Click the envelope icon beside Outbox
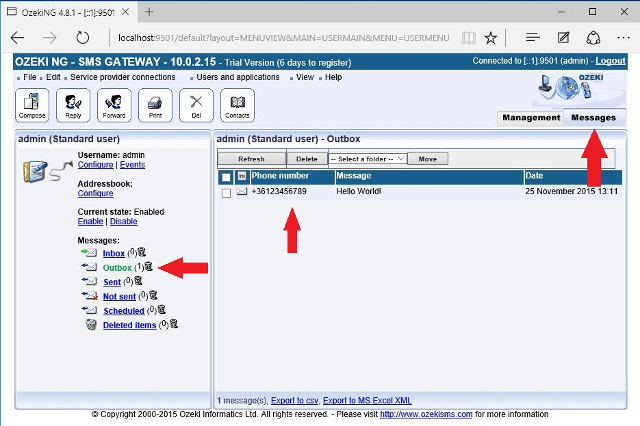Viewport: 640px width, 426px height. 89,267
